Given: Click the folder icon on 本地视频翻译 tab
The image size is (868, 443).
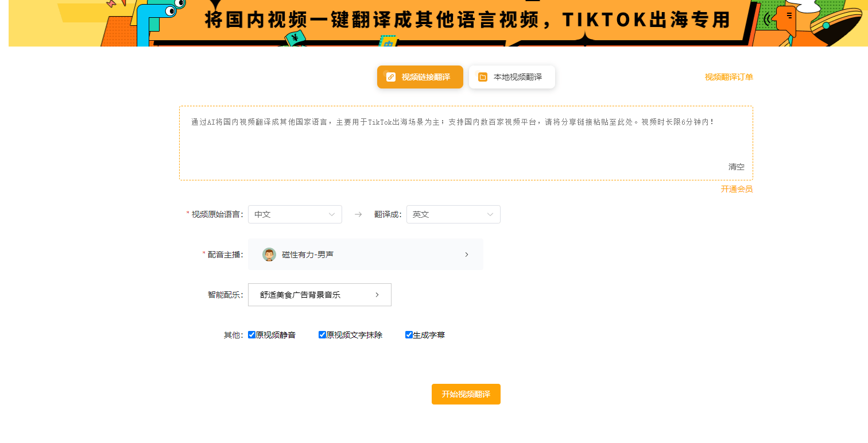Looking at the screenshot, I should click(x=483, y=76).
